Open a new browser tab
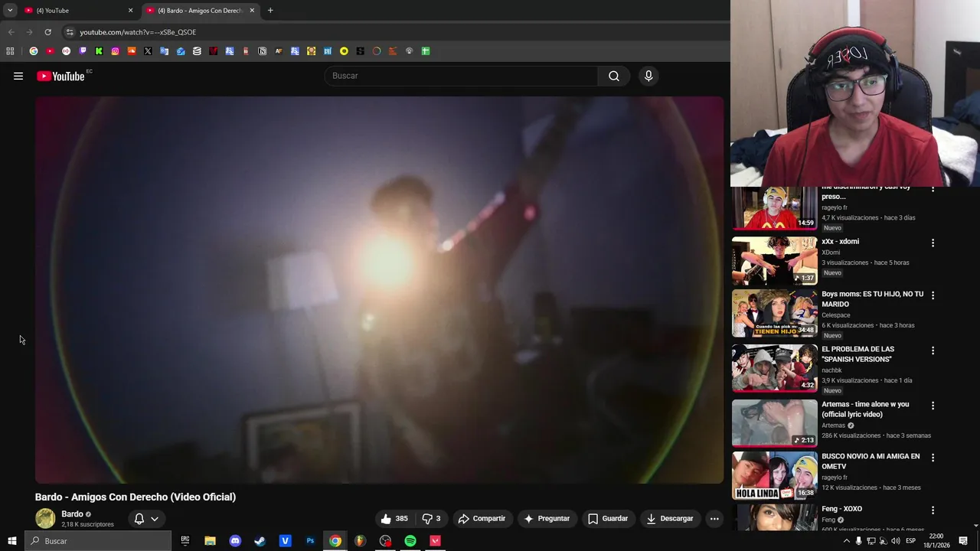This screenshot has height=551, width=980. 270,11
